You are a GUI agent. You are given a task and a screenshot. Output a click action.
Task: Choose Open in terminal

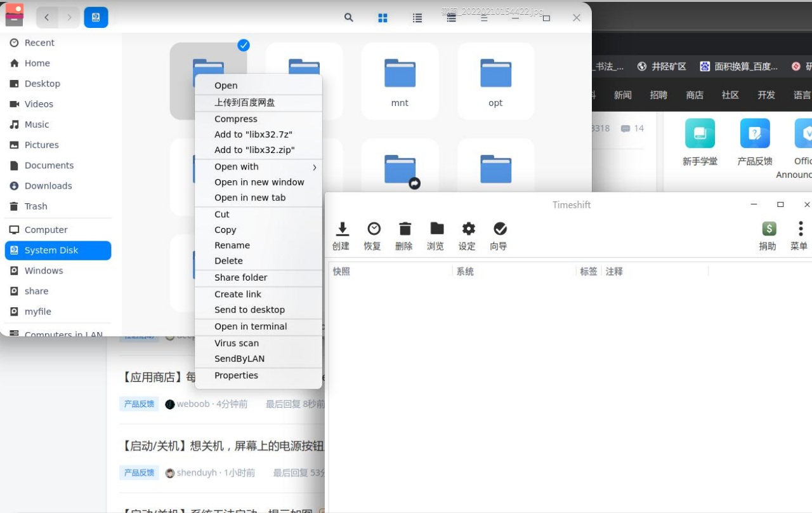258,326
